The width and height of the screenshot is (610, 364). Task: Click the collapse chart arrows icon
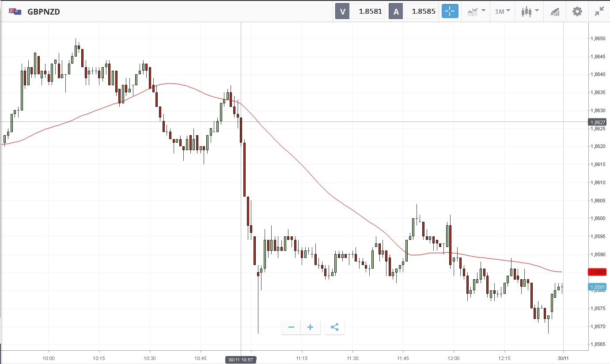(x=599, y=11)
